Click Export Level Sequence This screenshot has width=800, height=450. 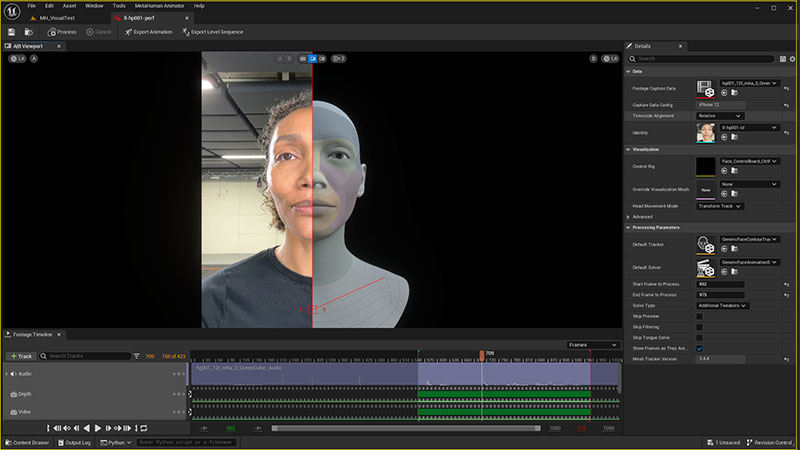(213, 32)
